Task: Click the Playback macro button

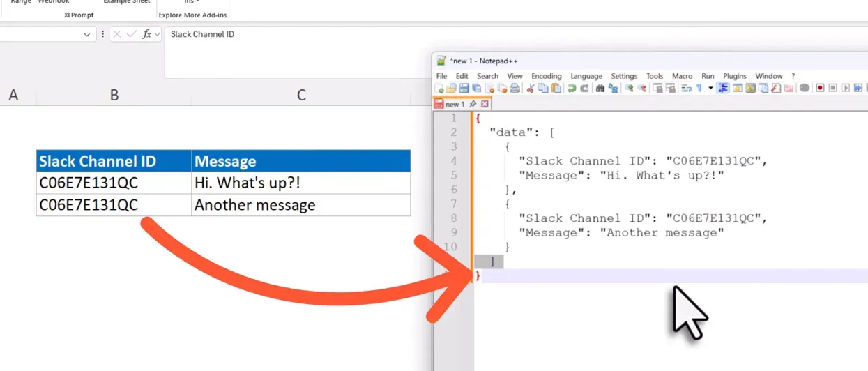Action: [x=845, y=88]
